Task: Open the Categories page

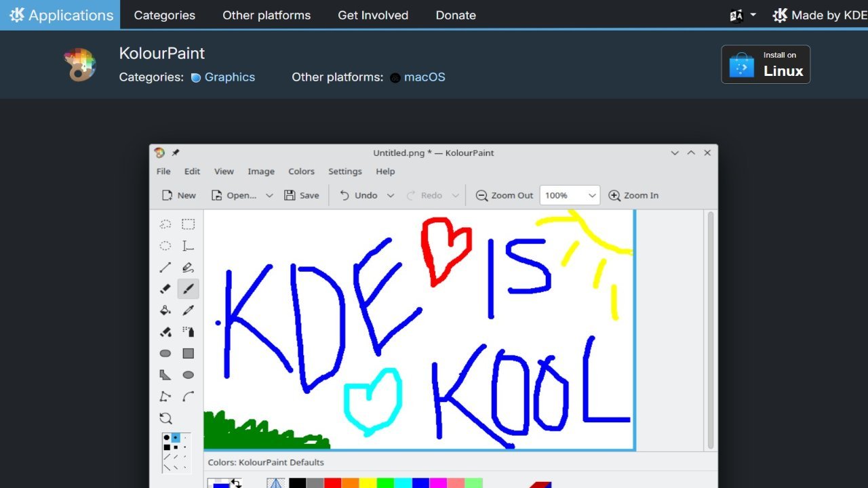Action: tap(164, 15)
